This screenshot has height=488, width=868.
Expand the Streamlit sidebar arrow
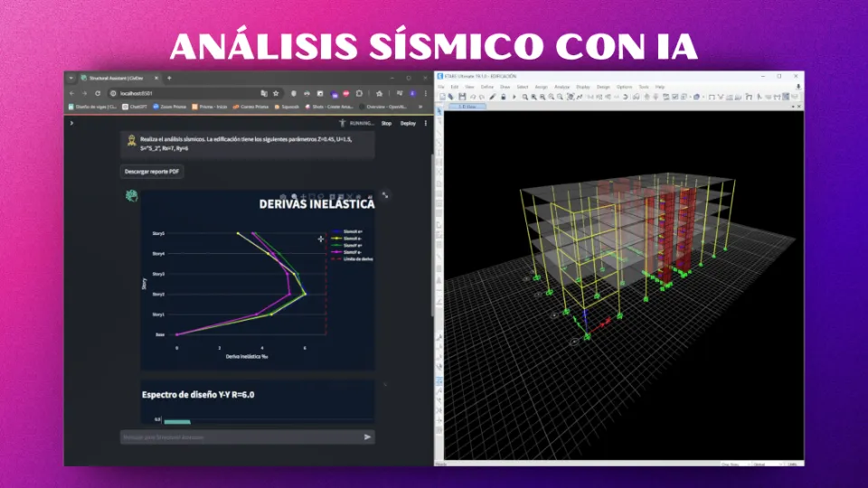71,123
